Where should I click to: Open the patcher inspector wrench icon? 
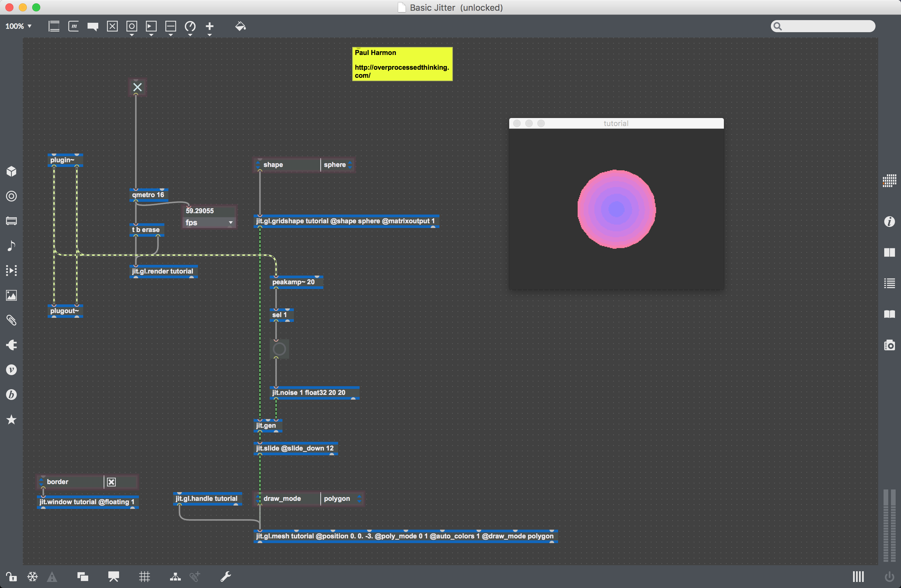click(x=226, y=577)
